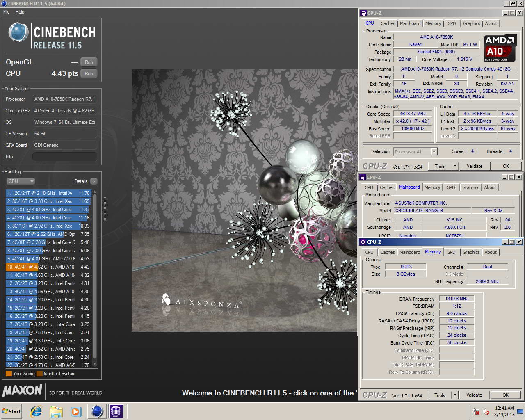Launch Internet Explorer from taskbar
Screen dimensions: 525x420
[36, 411]
